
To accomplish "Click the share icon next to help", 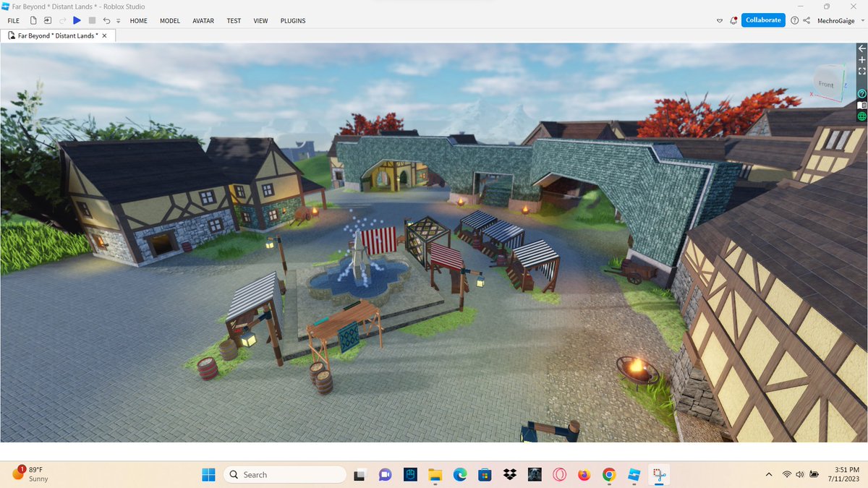I will click(807, 21).
